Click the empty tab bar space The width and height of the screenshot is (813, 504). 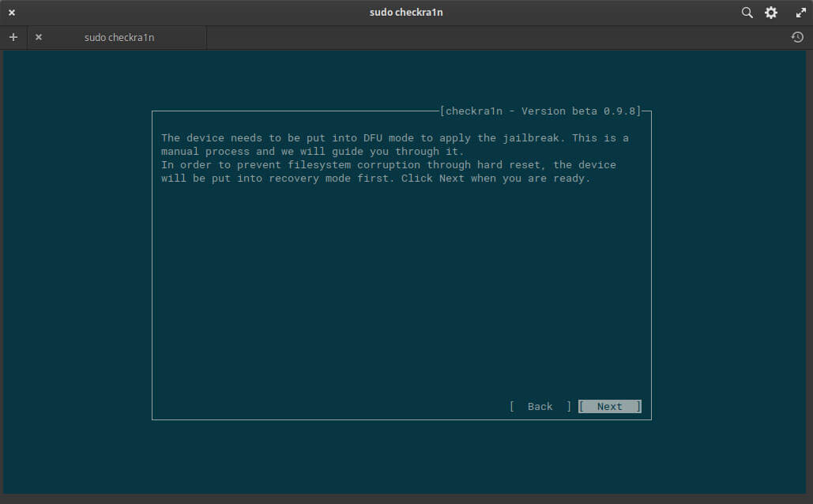(x=490, y=37)
